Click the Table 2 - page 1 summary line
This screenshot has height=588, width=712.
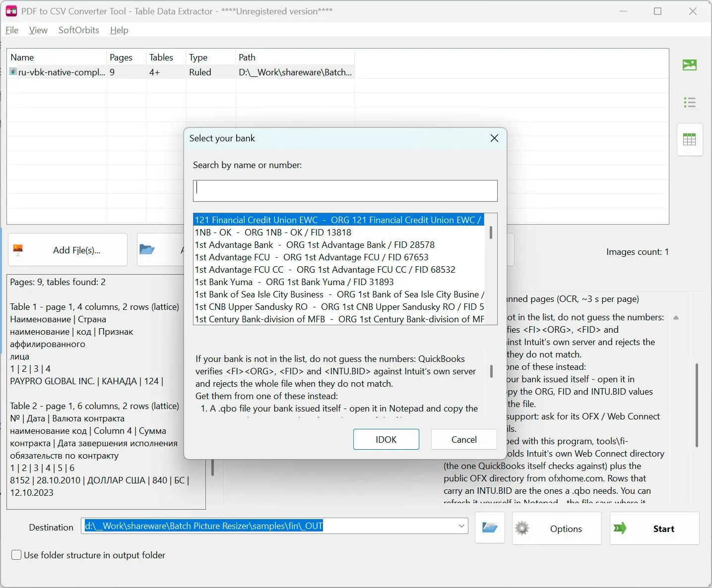(x=94, y=406)
